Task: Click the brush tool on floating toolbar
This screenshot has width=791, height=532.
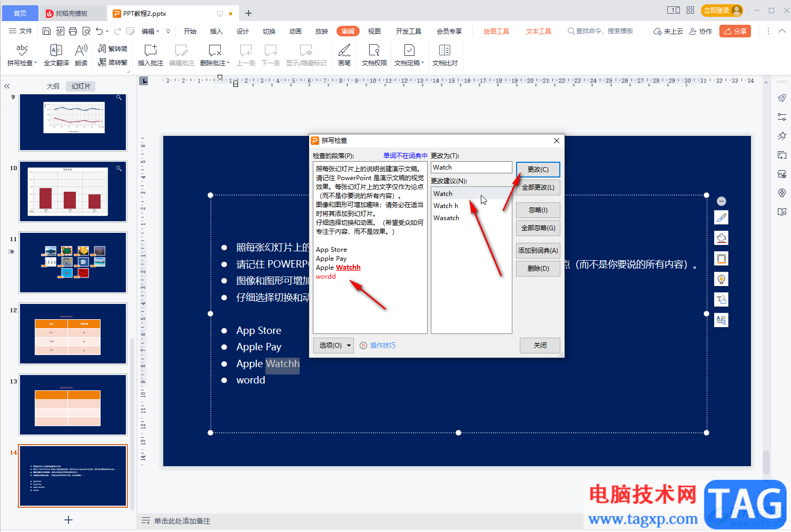Action: [721, 218]
